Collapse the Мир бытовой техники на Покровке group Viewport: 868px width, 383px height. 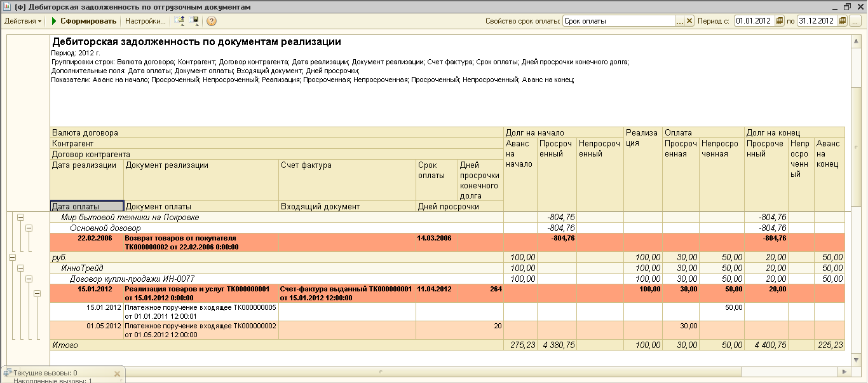pos(20,217)
